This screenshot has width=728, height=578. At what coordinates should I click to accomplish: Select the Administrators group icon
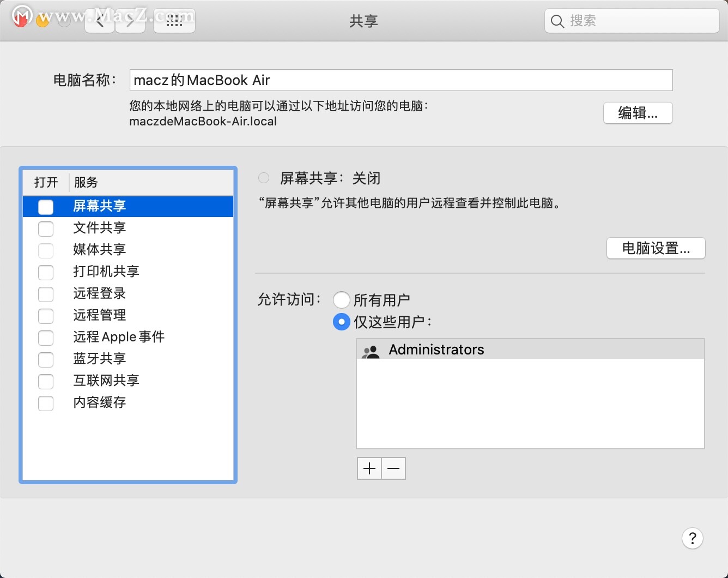tap(371, 351)
